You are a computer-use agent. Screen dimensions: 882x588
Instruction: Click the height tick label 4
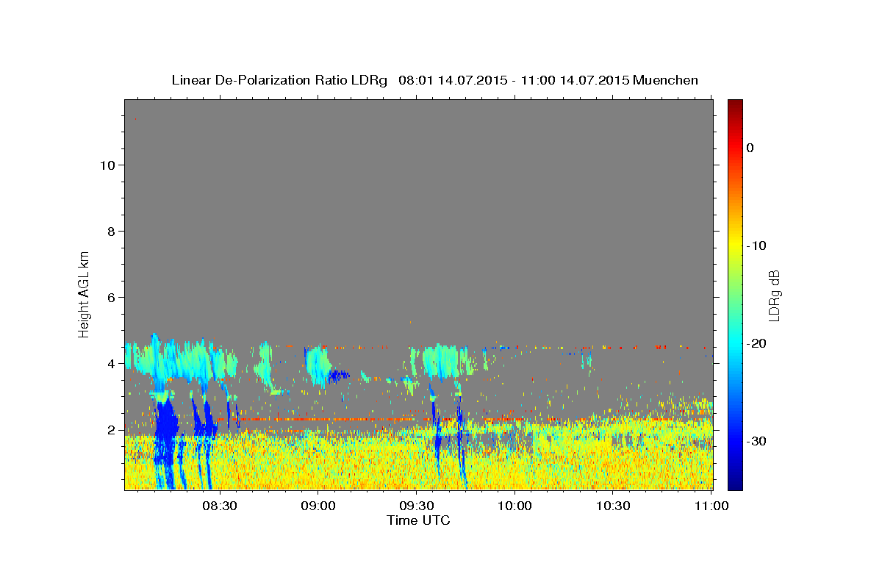point(112,363)
